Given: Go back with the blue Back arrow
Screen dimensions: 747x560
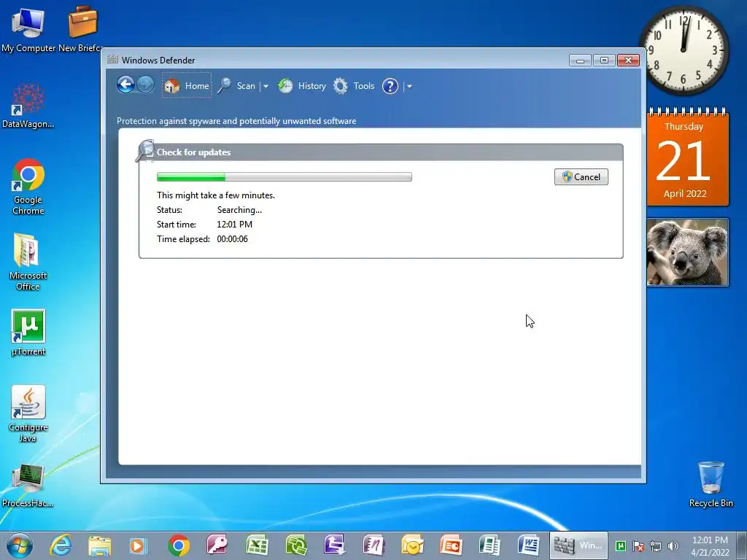Looking at the screenshot, I should (x=125, y=85).
